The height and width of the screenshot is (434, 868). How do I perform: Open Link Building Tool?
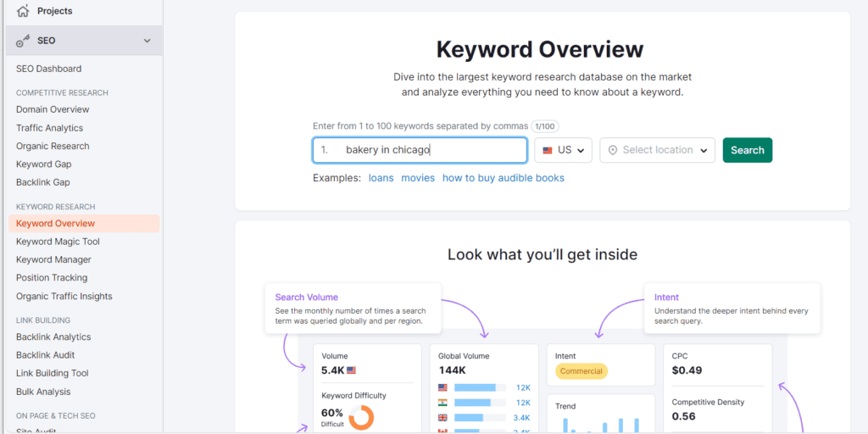point(52,373)
